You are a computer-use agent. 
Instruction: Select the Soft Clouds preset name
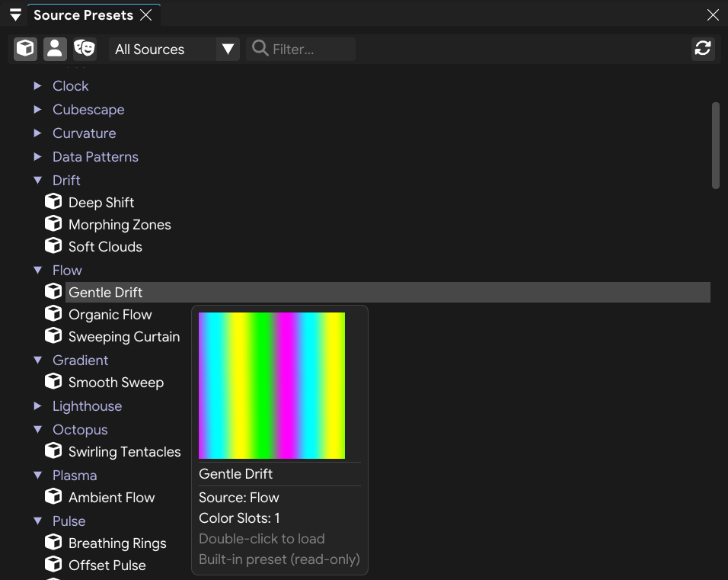tap(105, 247)
